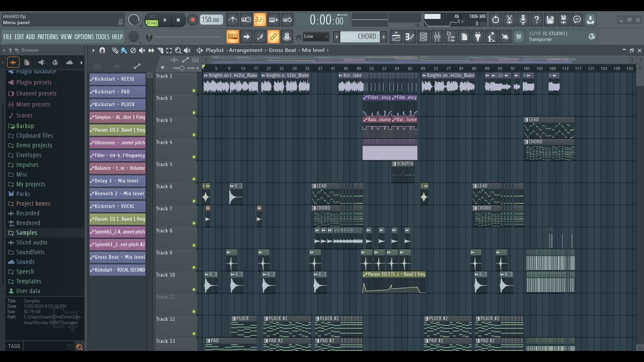Add new pattern with plus button
Viewport: 644px width, 362px height.
point(383,37)
